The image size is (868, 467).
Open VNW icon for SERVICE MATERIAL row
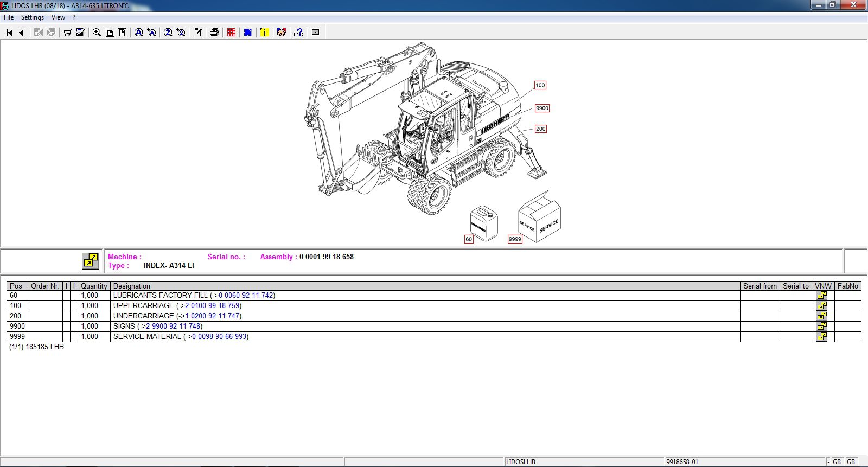pos(822,337)
